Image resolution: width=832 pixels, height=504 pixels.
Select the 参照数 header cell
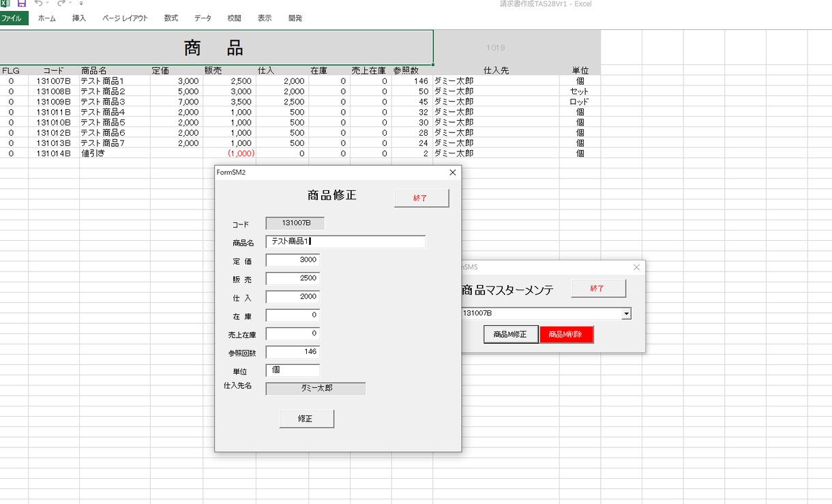pyautogui.click(x=412, y=70)
